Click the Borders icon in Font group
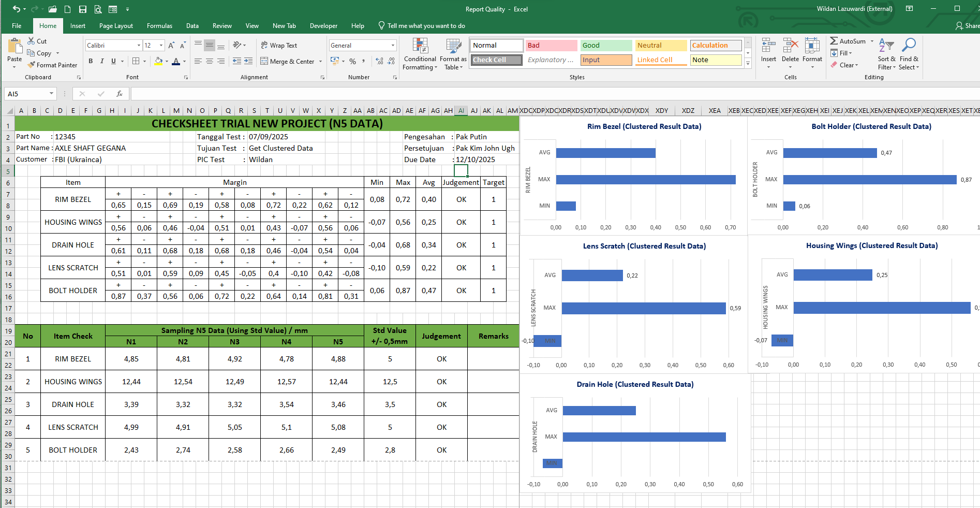 coord(136,61)
